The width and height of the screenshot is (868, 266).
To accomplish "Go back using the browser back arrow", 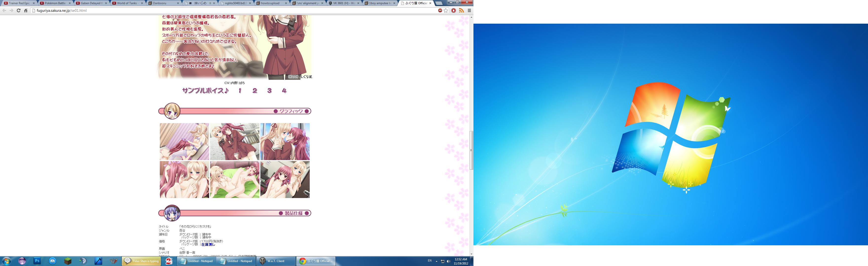I will click(x=4, y=10).
